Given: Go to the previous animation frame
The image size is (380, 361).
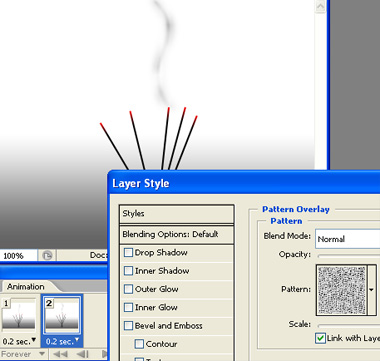Looking at the screenshot, I should [83, 354].
